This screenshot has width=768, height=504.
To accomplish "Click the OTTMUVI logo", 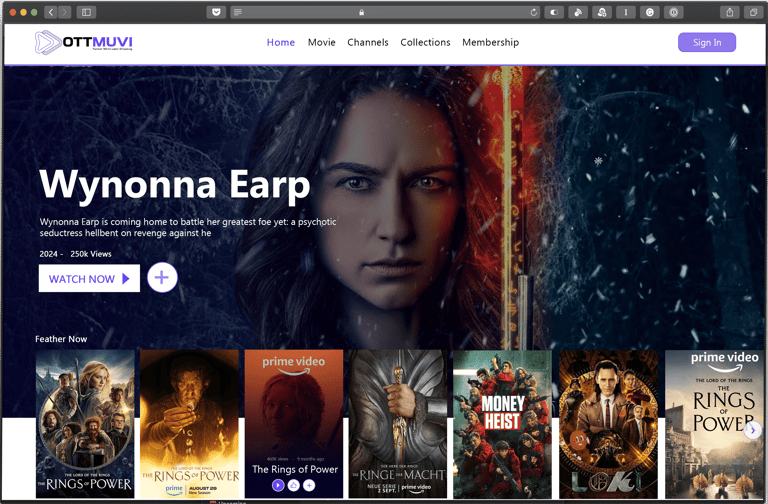I will point(84,42).
